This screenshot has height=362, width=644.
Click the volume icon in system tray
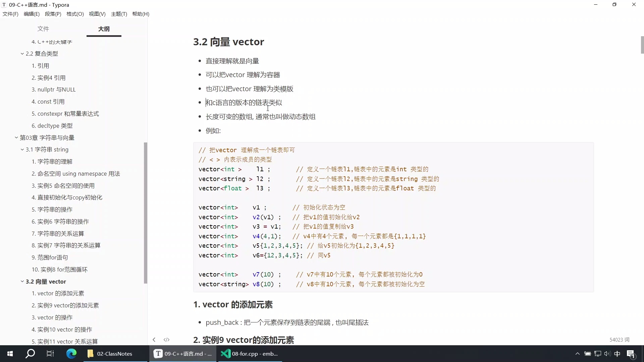[608, 354]
